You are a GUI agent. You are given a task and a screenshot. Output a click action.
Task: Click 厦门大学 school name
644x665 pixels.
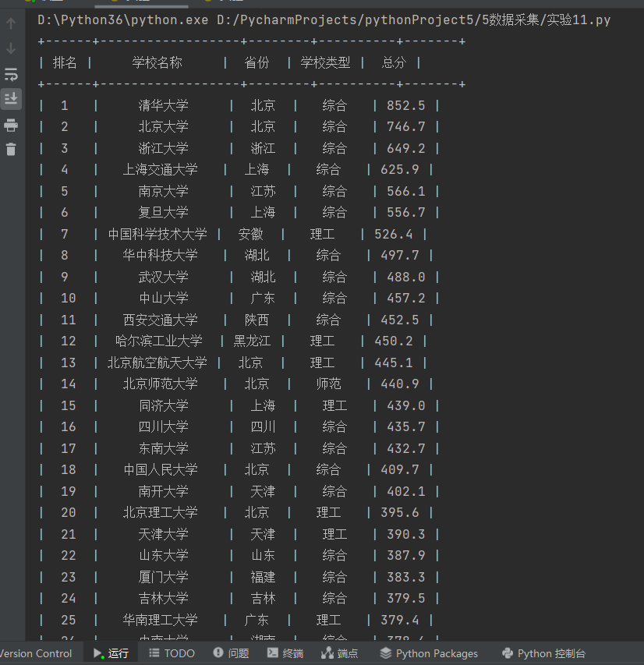pyautogui.click(x=163, y=576)
